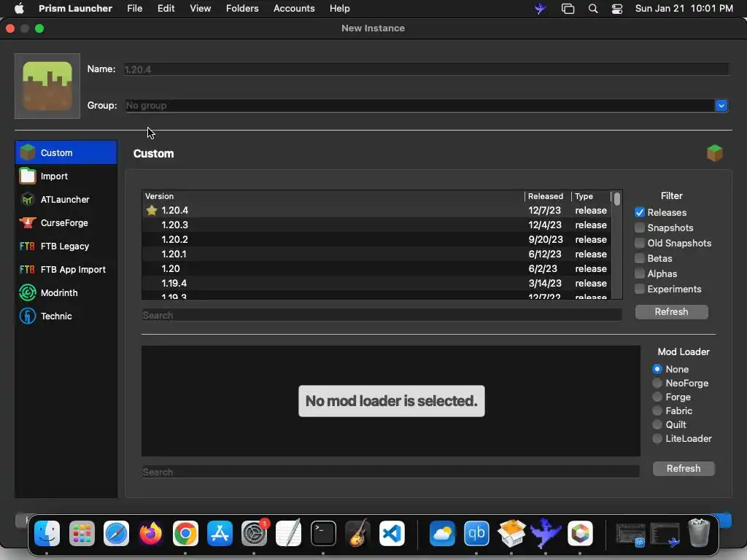This screenshot has width=747, height=560.
Task: Select the LiteLoader mod loader
Action: tap(657, 438)
